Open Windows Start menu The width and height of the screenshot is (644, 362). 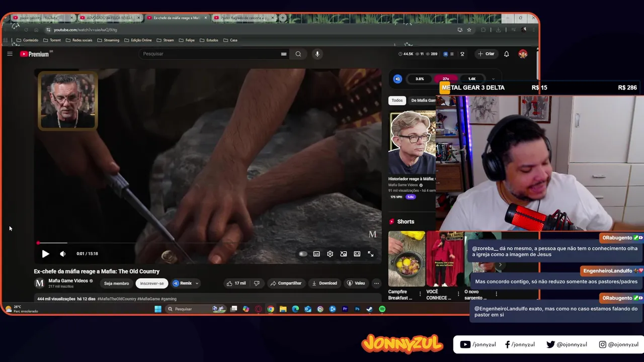pyautogui.click(x=157, y=309)
